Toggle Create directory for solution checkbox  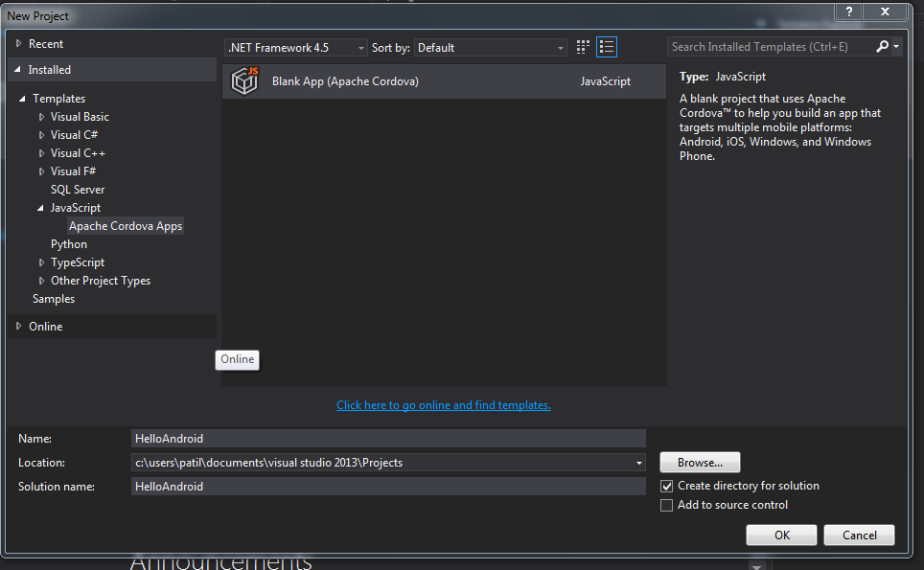[666, 487]
